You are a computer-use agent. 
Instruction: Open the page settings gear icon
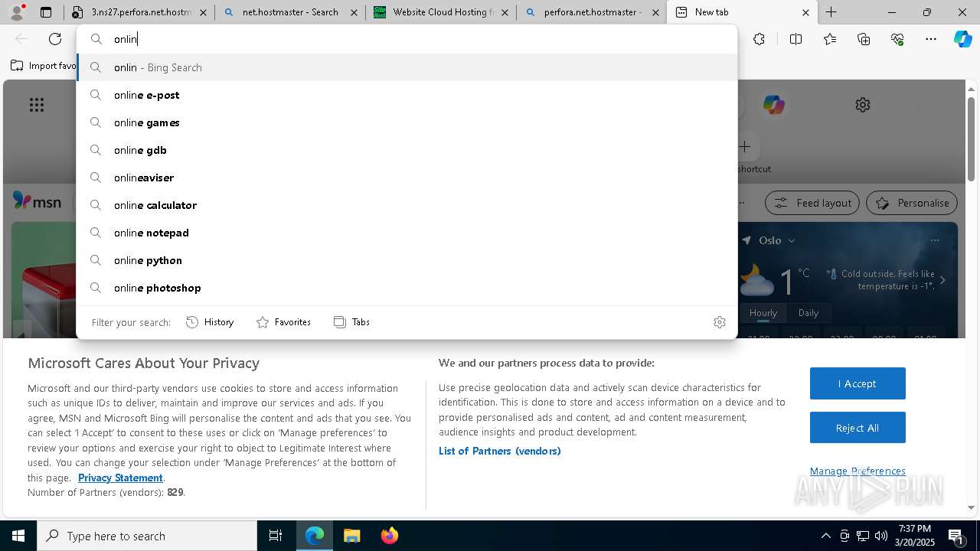tap(863, 105)
